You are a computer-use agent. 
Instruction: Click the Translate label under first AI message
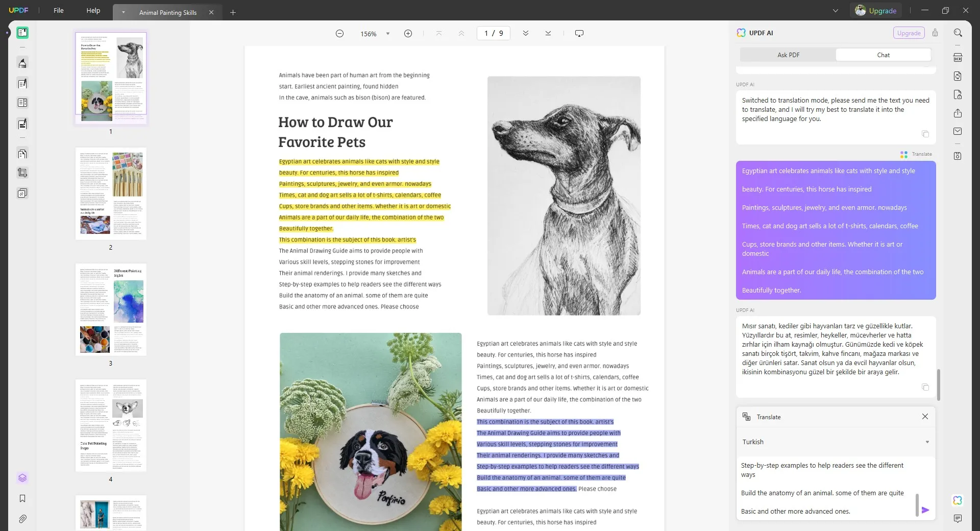coord(921,154)
